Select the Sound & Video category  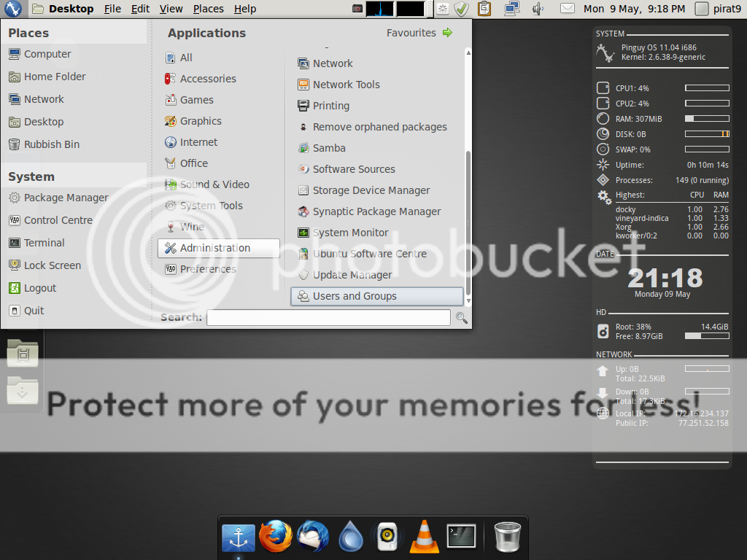(x=219, y=184)
